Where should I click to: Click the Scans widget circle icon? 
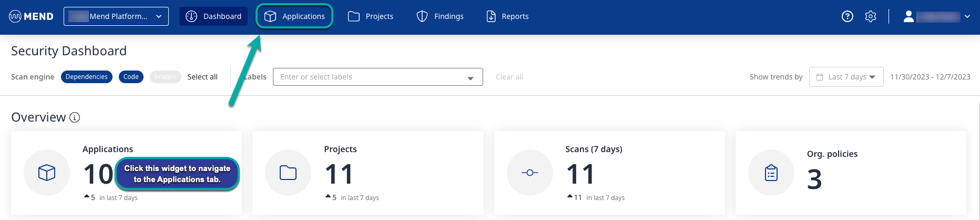tap(529, 173)
